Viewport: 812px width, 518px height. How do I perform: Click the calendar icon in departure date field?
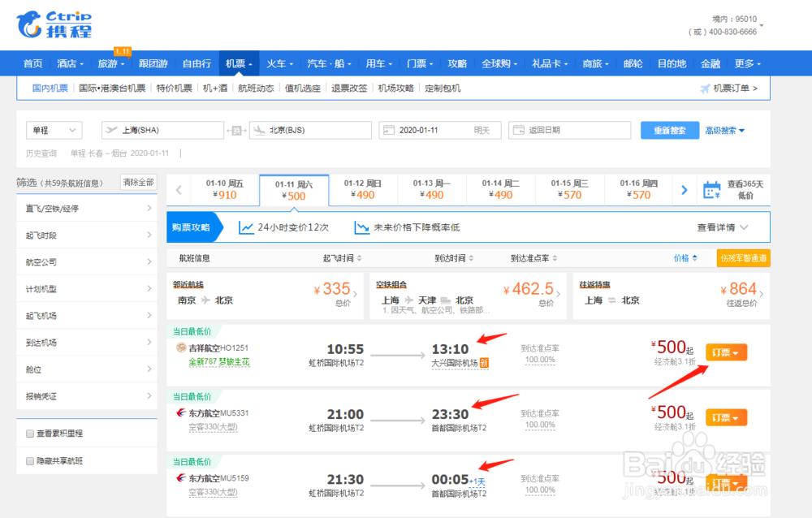[x=388, y=130]
